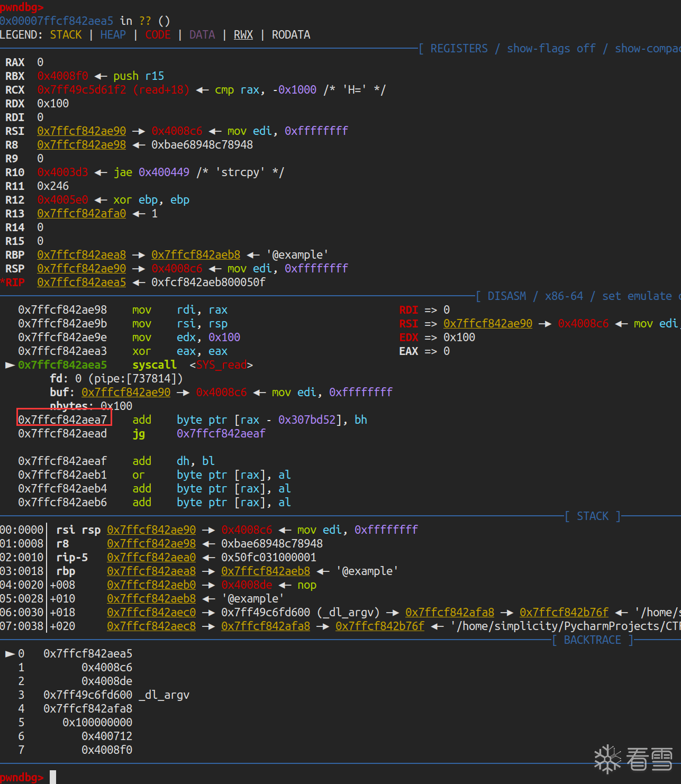Click the REGISTERS section header
Screen dimensions: 681x784
click(x=459, y=49)
